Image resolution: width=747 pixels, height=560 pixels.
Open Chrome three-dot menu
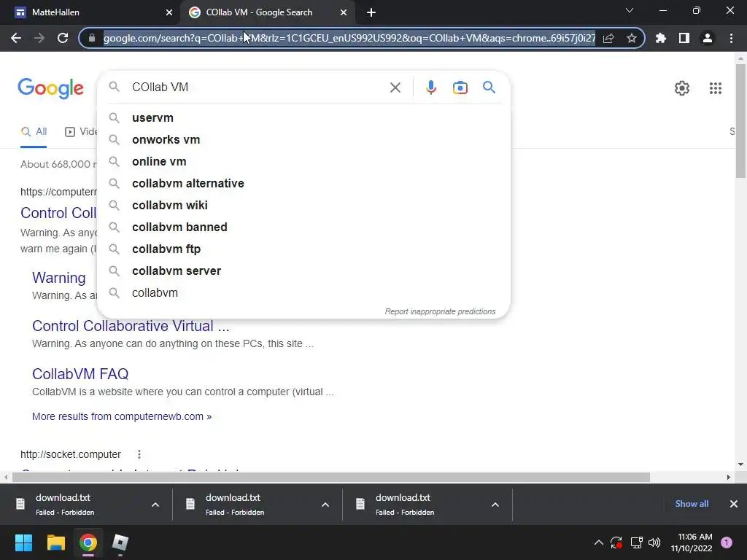731,38
